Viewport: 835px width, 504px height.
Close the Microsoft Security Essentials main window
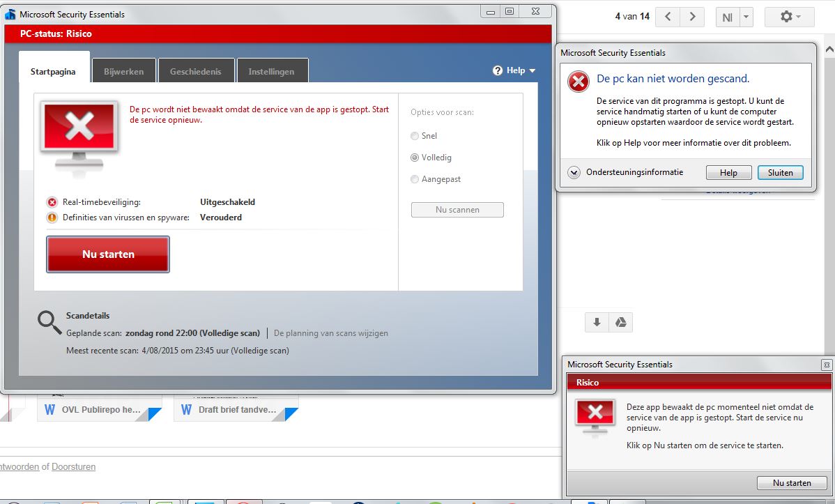click(x=536, y=12)
